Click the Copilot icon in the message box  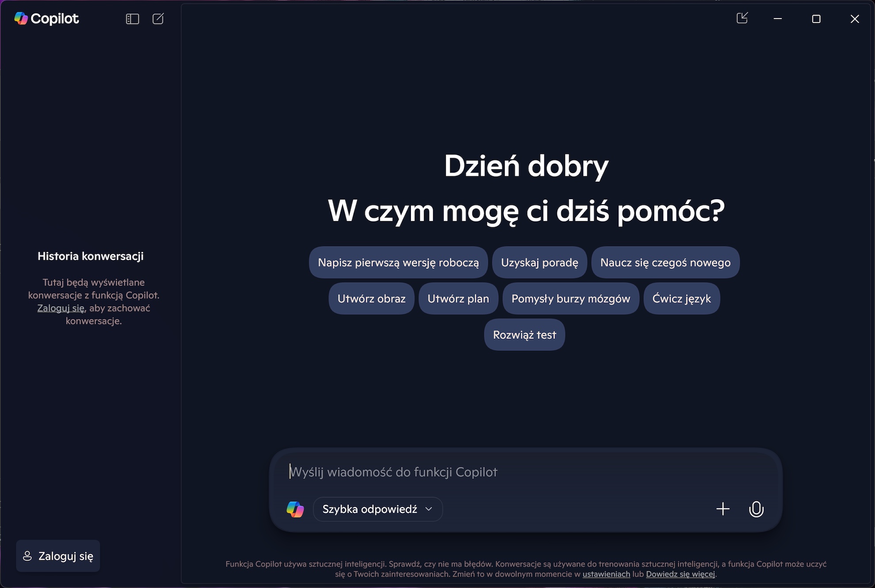pos(295,509)
